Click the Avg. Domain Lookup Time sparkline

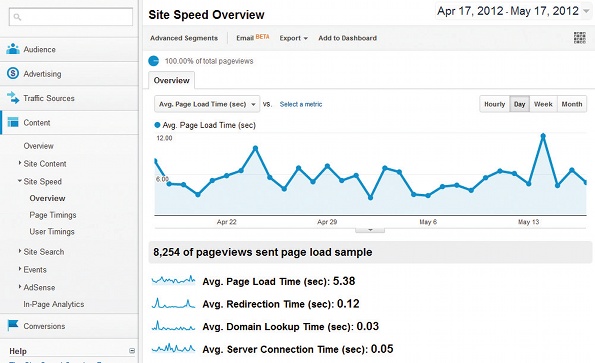(x=173, y=326)
